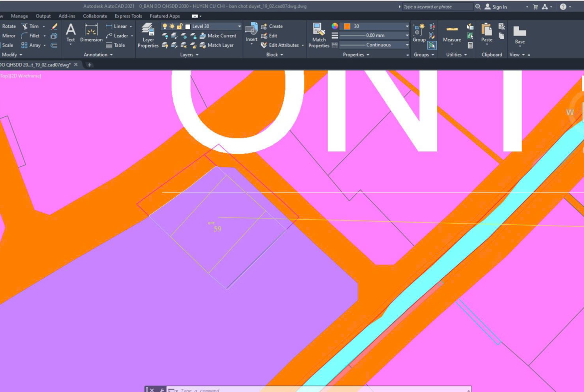Screen dimensions: 584x392
Task: Open the Continuous linetype dropdown
Action: coord(407,45)
